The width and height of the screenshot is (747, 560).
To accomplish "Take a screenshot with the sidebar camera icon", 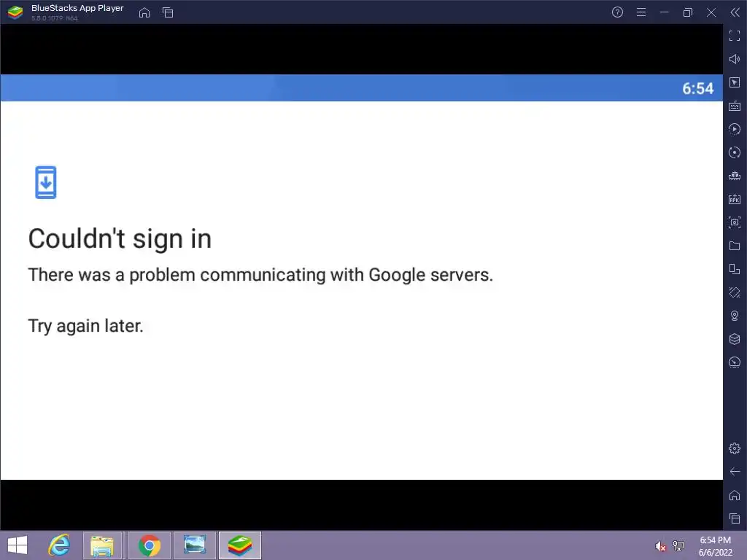I will (x=735, y=222).
